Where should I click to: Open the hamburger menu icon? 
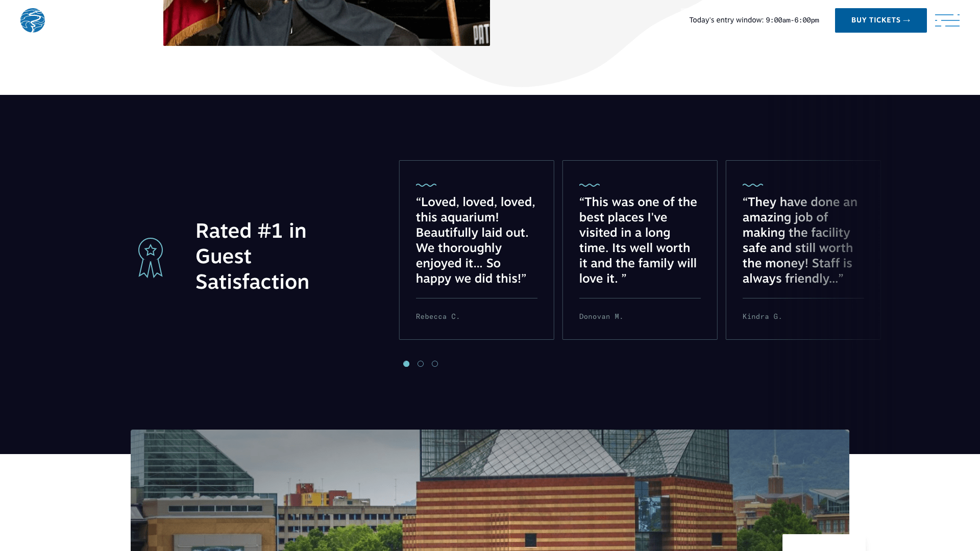[x=947, y=20]
